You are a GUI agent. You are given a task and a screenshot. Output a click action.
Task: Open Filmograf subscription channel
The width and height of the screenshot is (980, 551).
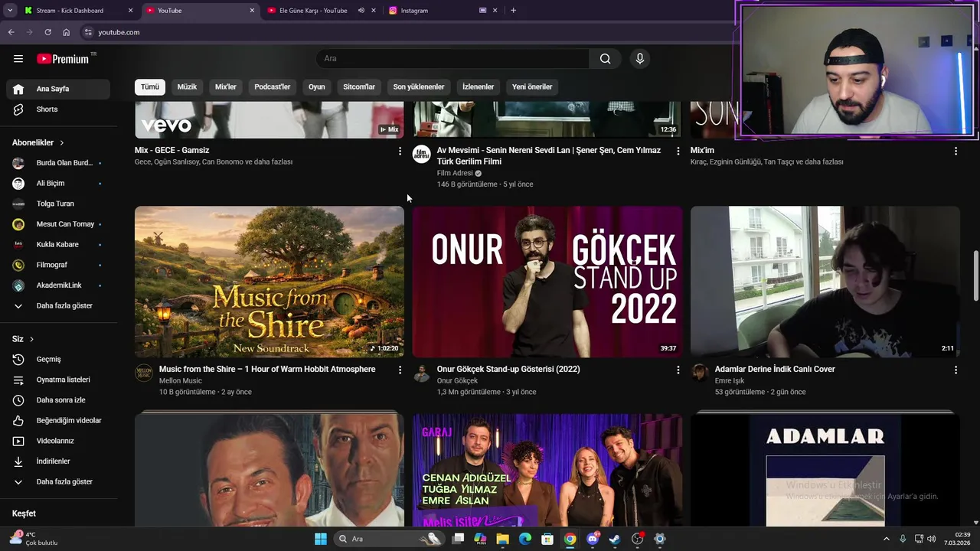coord(58,265)
